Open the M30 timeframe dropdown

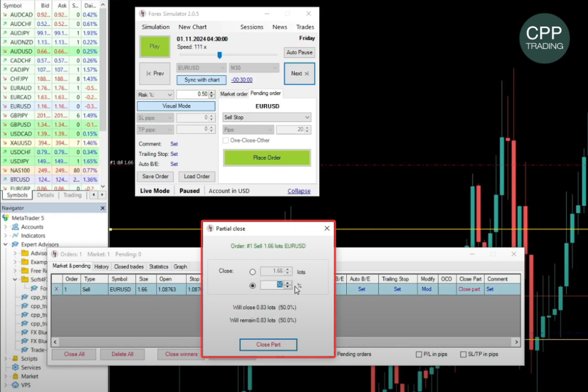253,68
